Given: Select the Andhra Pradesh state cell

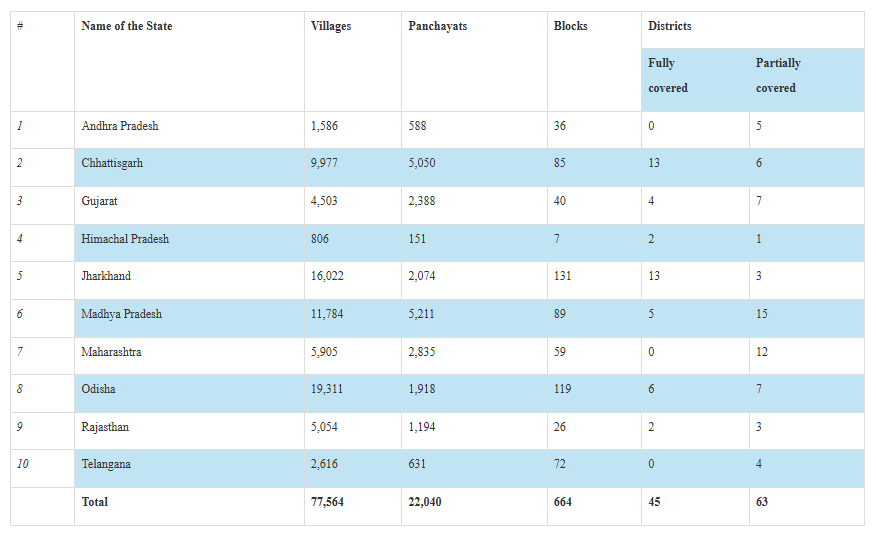Looking at the screenshot, I should click(x=120, y=126).
